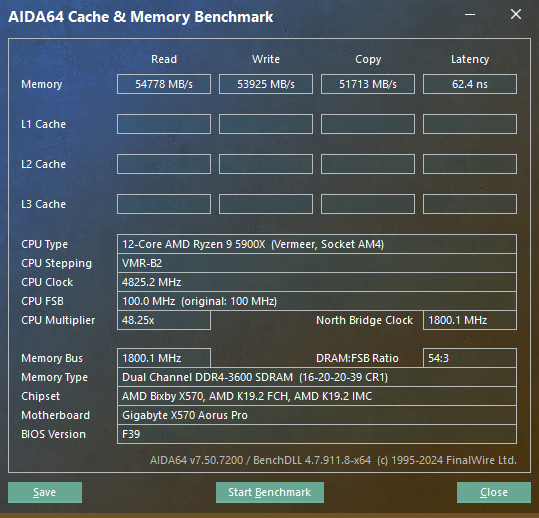539x518 pixels.
Task: Click the Memory Read result field
Action: [x=164, y=84]
